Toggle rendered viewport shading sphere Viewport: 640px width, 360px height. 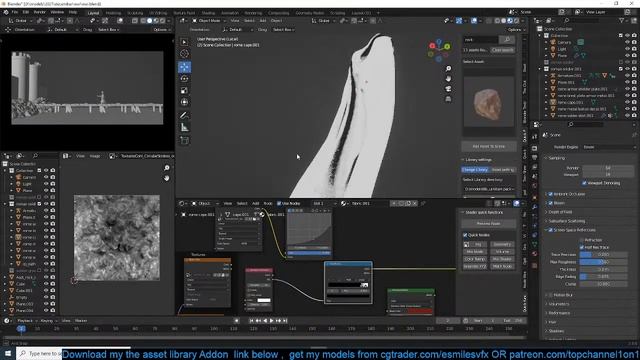tap(516, 20)
